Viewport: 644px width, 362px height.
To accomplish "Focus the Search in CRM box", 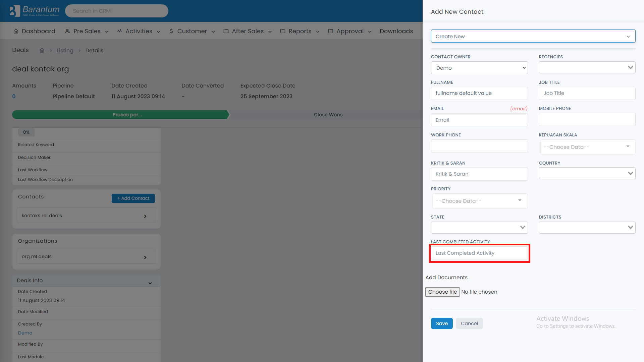I will [x=117, y=11].
